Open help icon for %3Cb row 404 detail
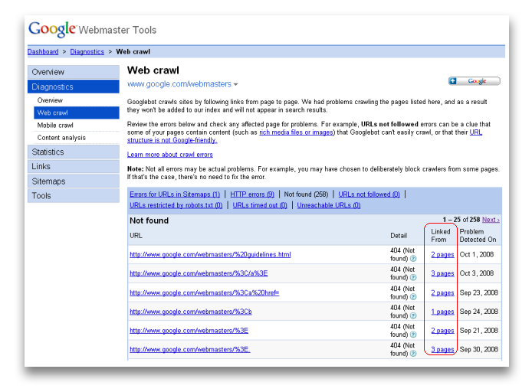532x392 pixels. 413,315
